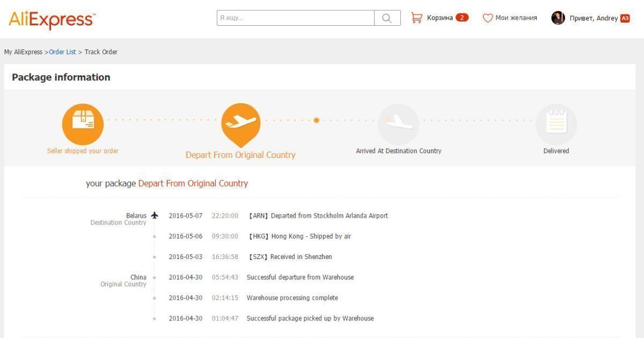Open the user avatar picture

[558, 18]
